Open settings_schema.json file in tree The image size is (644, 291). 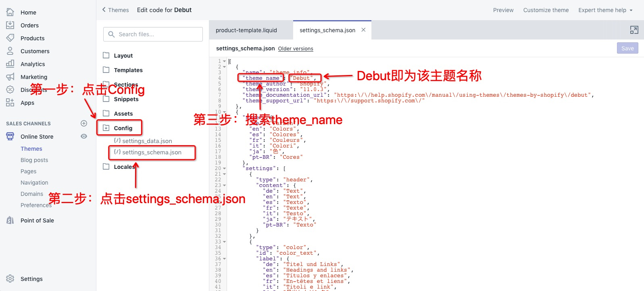[x=152, y=152]
